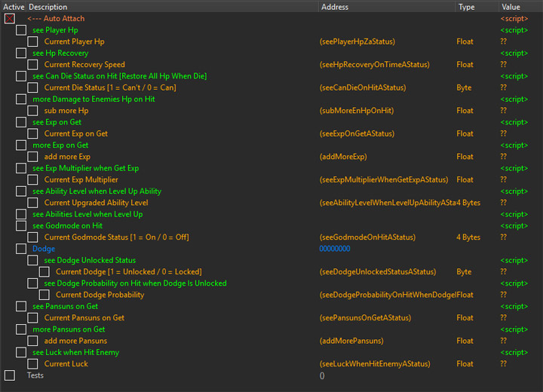Image resolution: width=543 pixels, height=392 pixels.
Task: Tick the see Godmode on Hit checkbox
Action: point(21,225)
